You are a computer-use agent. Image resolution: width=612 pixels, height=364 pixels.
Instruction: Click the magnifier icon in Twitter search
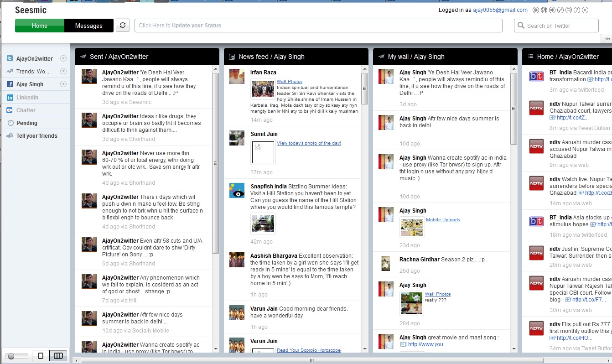[x=521, y=26]
